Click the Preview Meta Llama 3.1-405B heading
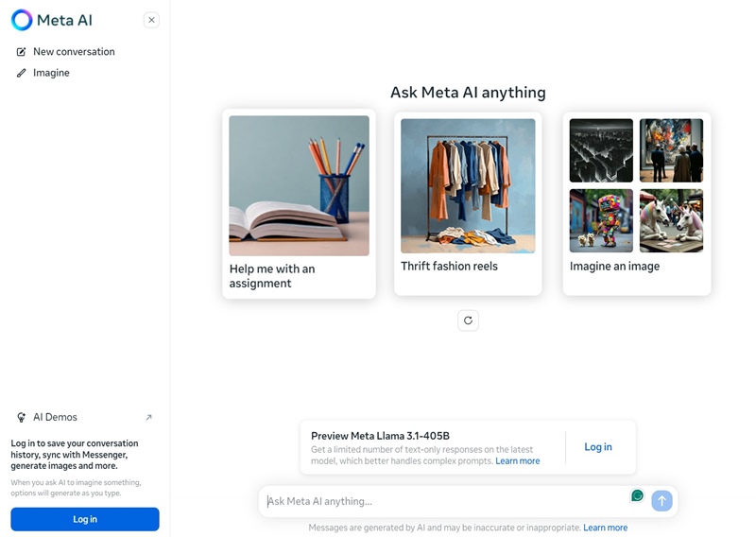756x537 pixels. pyautogui.click(x=380, y=436)
